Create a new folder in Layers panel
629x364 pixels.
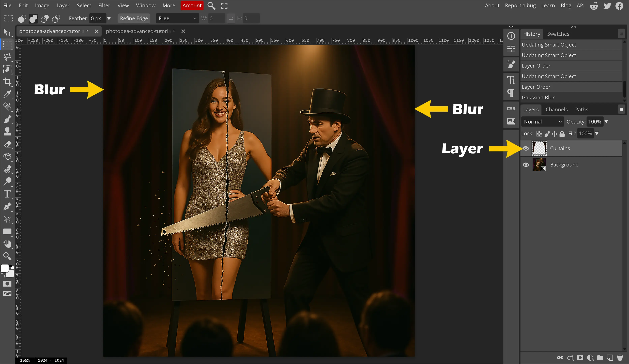click(600, 357)
